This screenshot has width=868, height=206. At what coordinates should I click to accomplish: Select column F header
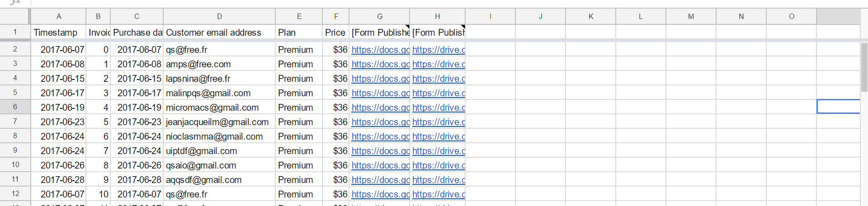335,16
